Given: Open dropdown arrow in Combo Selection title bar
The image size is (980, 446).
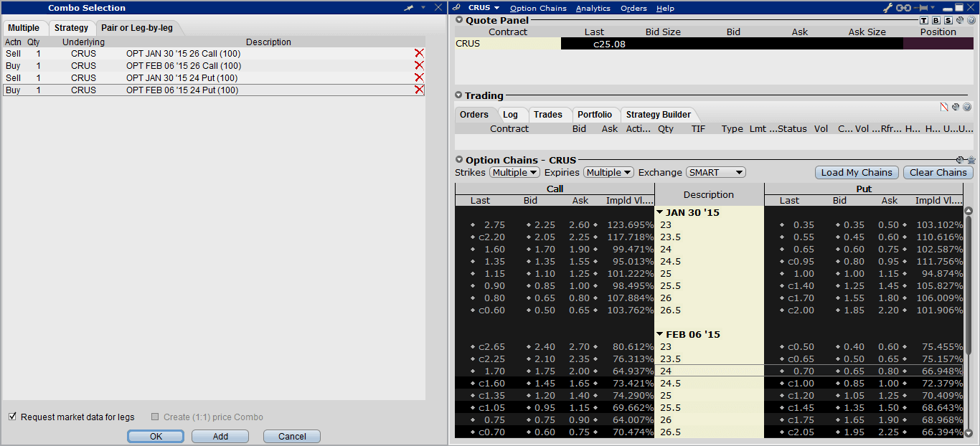Looking at the screenshot, I should pos(423,8).
